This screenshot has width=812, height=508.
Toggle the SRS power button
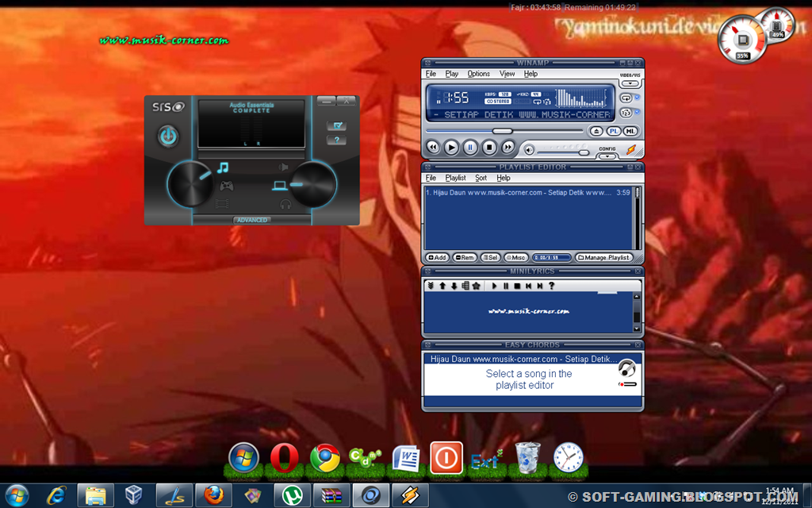coord(168,137)
